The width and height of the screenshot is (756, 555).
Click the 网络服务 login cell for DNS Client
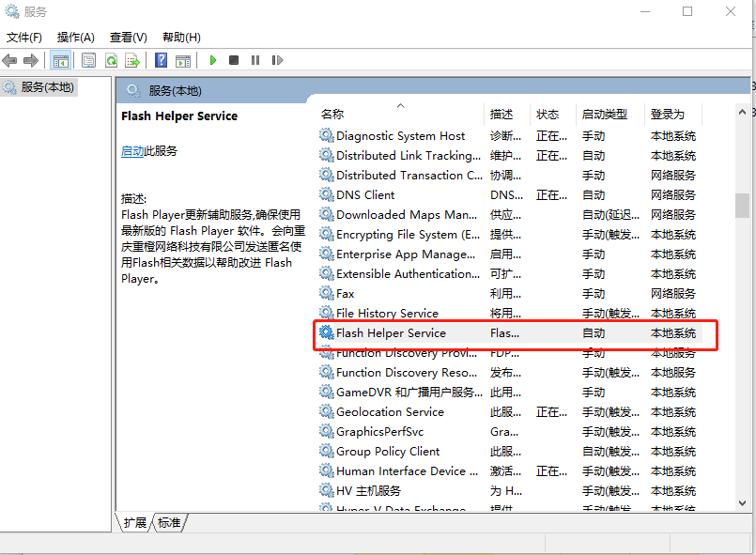(x=673, y=195)
